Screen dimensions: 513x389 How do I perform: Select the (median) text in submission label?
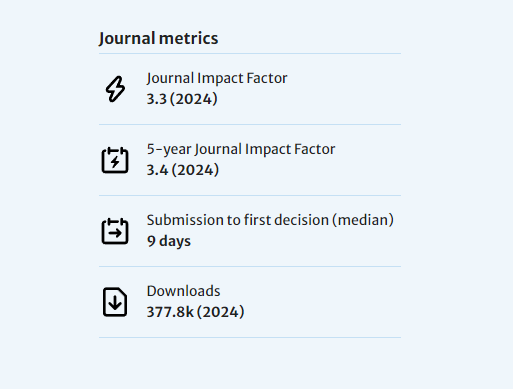(363, 220)
